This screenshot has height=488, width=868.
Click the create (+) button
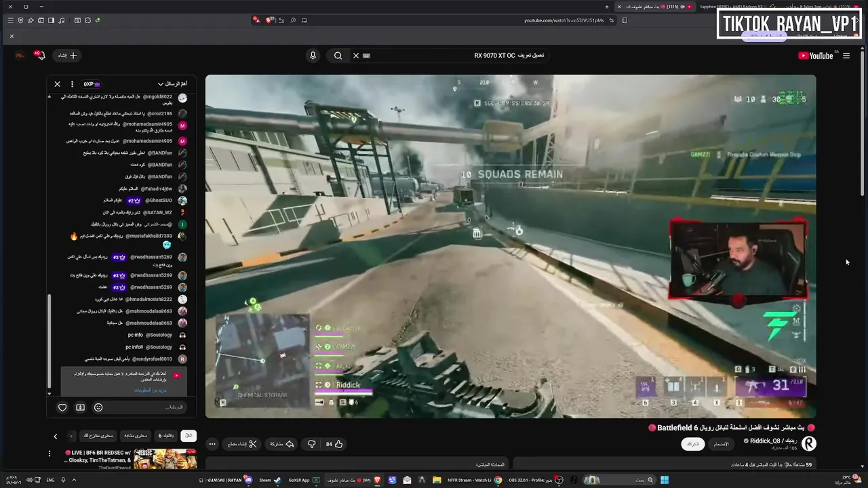coord(68,56)
